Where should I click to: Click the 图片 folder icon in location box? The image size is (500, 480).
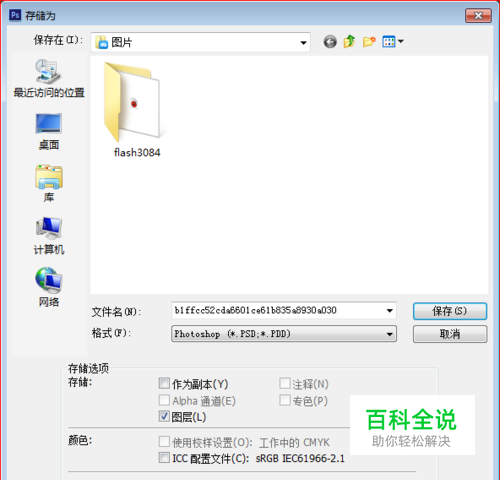tap(102, 42)
